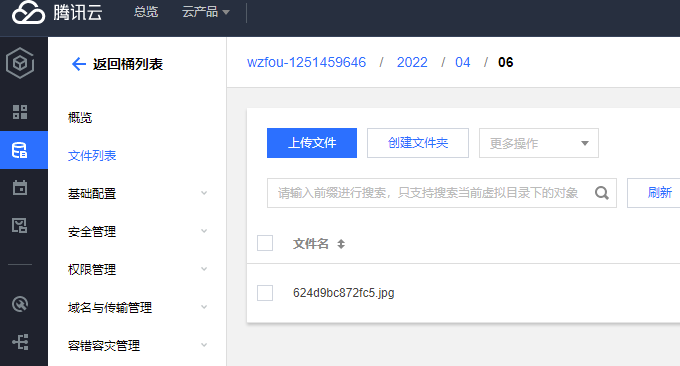Open the tree-structure sidebar icon
Screen dimensions: 680x366
point(20,342)
